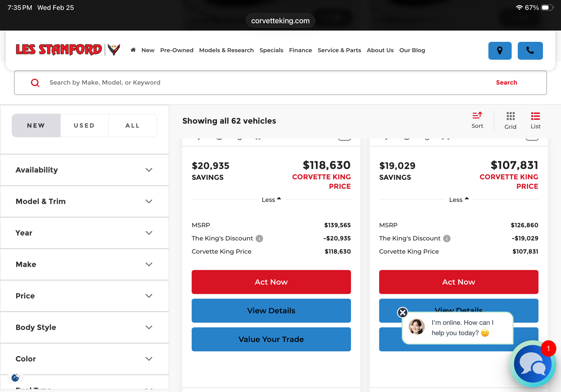
Task: Click the red search magnifier icon
Action: [x=35, y=83]
